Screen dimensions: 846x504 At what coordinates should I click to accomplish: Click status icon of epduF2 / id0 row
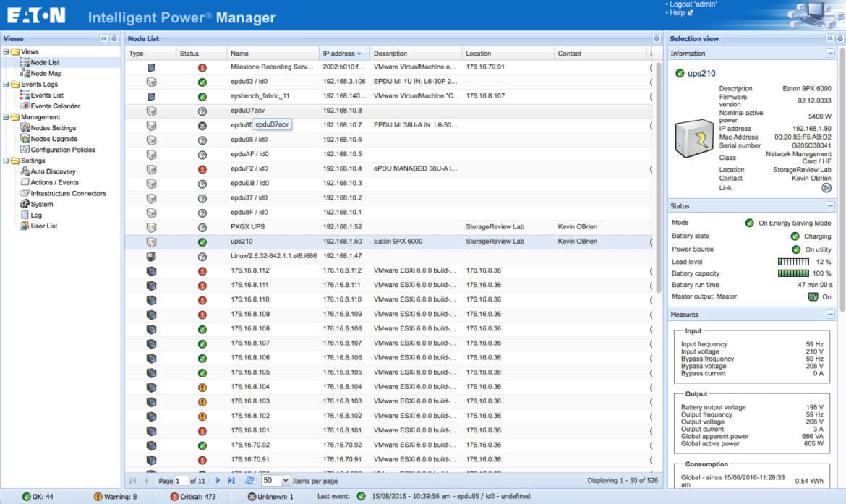(202, 169)
